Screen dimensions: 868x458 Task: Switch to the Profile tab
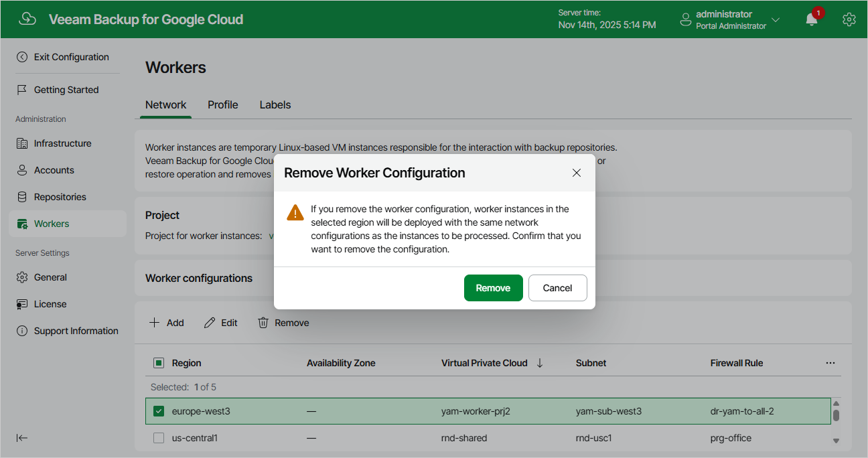(x=223, y=104)
